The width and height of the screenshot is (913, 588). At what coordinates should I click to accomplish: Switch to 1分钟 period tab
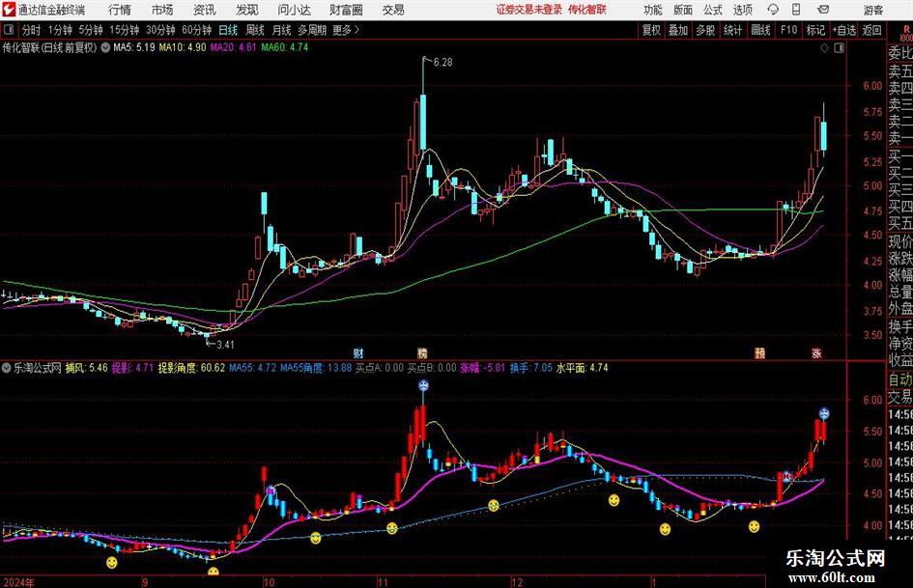(x=60, y=30)
